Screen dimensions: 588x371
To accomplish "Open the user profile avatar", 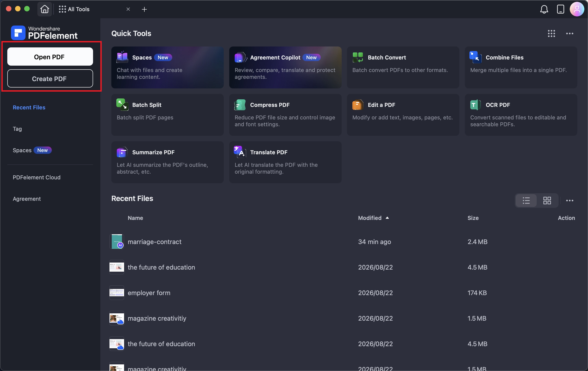I will tap(577, 9).
